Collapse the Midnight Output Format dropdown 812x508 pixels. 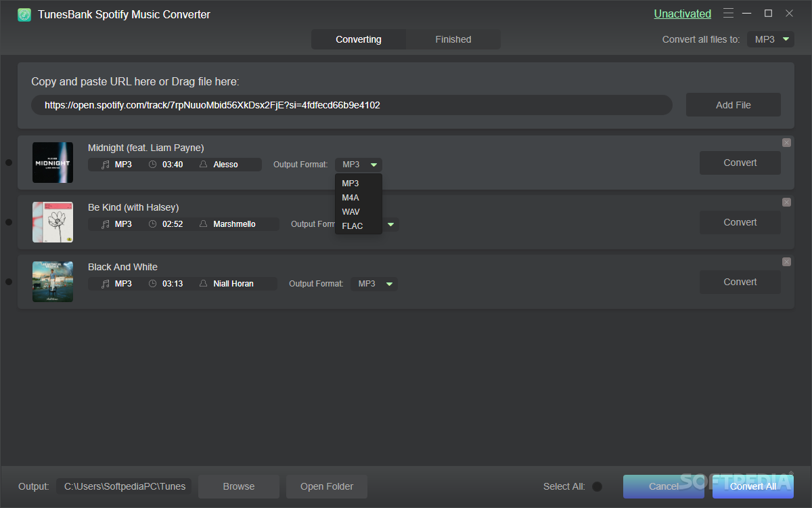point(359,165)
